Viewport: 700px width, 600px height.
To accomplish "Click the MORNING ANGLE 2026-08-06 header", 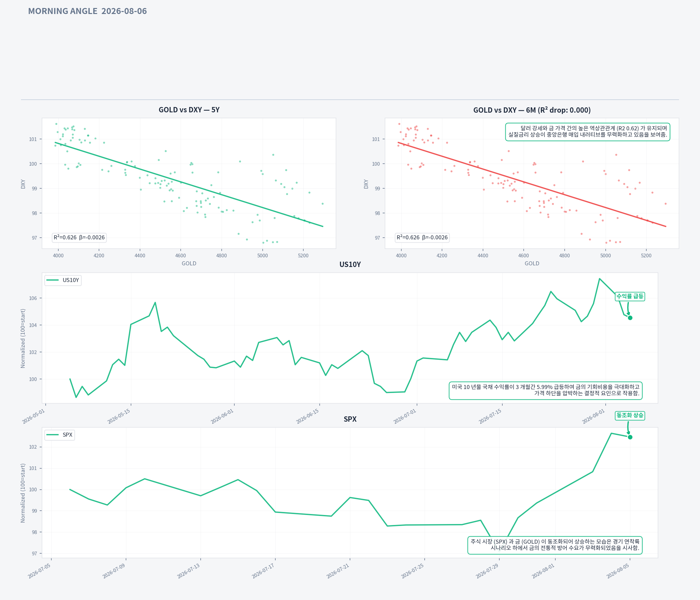I will 87,11.
